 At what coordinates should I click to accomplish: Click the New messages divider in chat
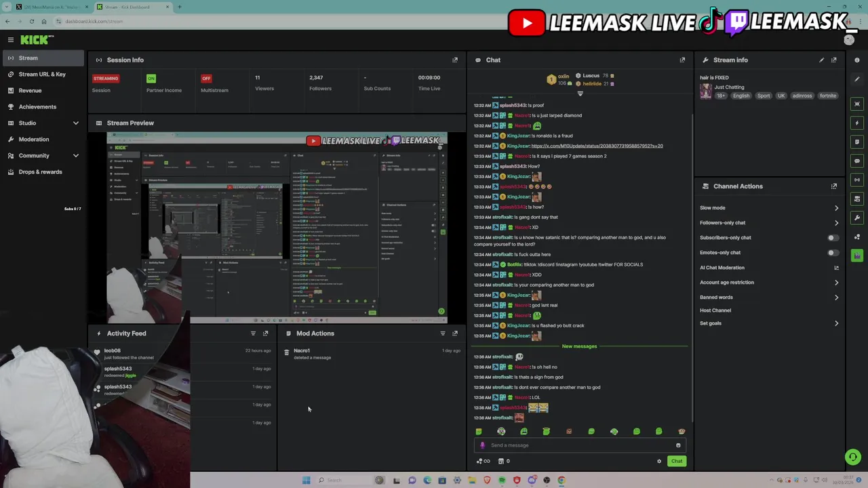(579, 346)
